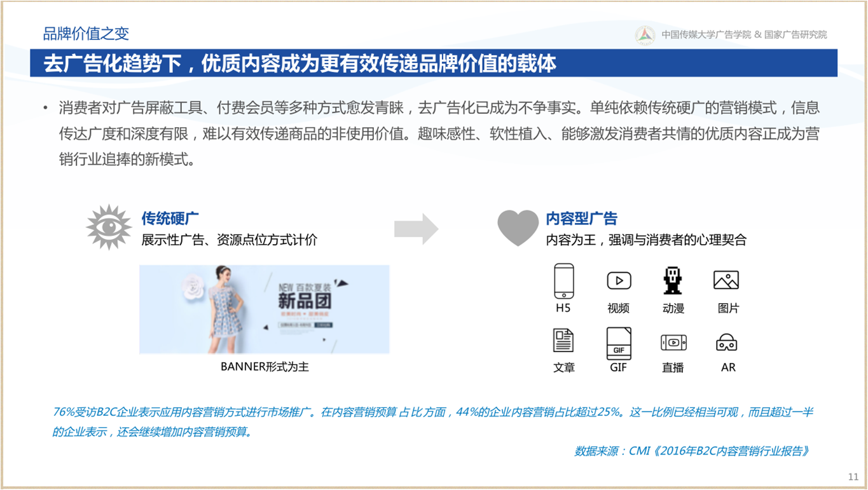This screenshot has width=868, height=490.
Task: Click the text 中国传媒大学广告学院 & 国家广告研究院
Action: pos(744,35)
